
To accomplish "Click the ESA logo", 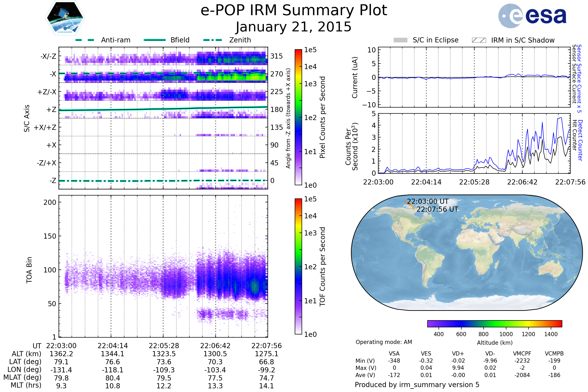I will click(x=532, y=16).
